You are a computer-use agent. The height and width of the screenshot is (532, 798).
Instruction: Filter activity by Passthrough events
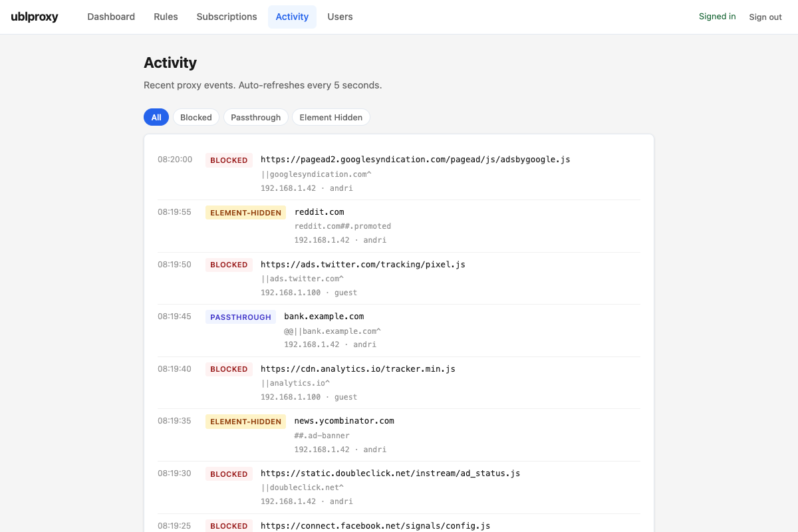click(x=255, y=117)
